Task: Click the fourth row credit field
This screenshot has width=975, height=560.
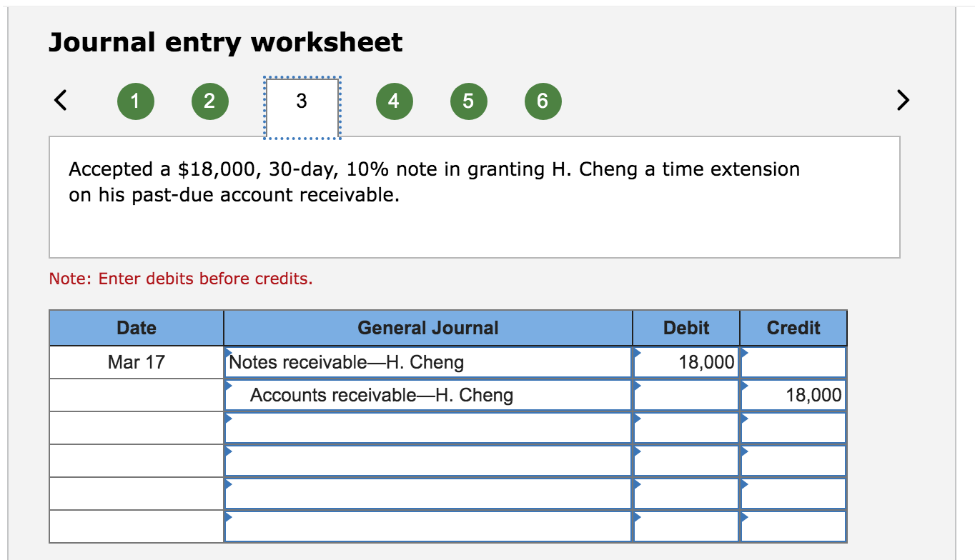Action: pyautogui.click(x=793, y=461)
